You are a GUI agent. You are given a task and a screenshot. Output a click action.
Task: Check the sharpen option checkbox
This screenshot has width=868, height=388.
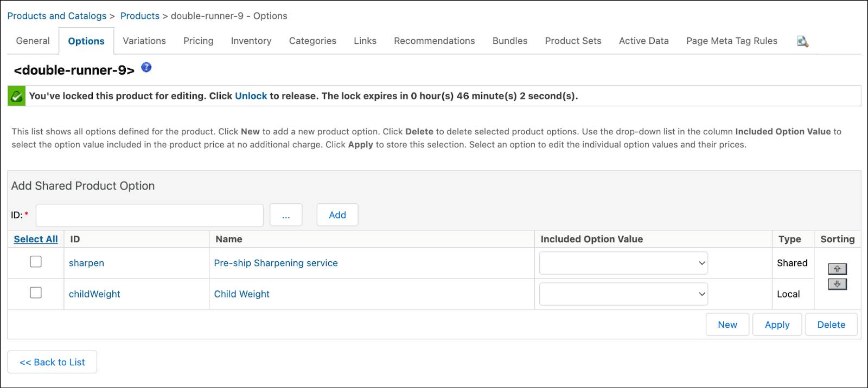36,262
